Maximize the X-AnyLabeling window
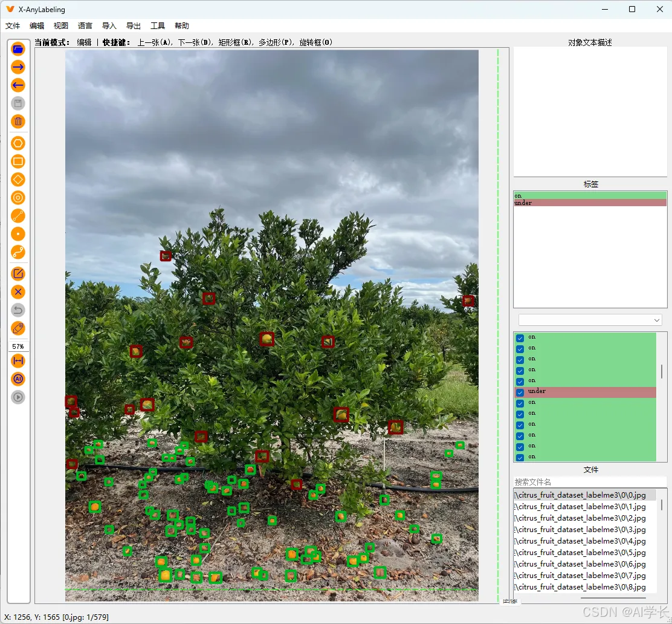 632,10
